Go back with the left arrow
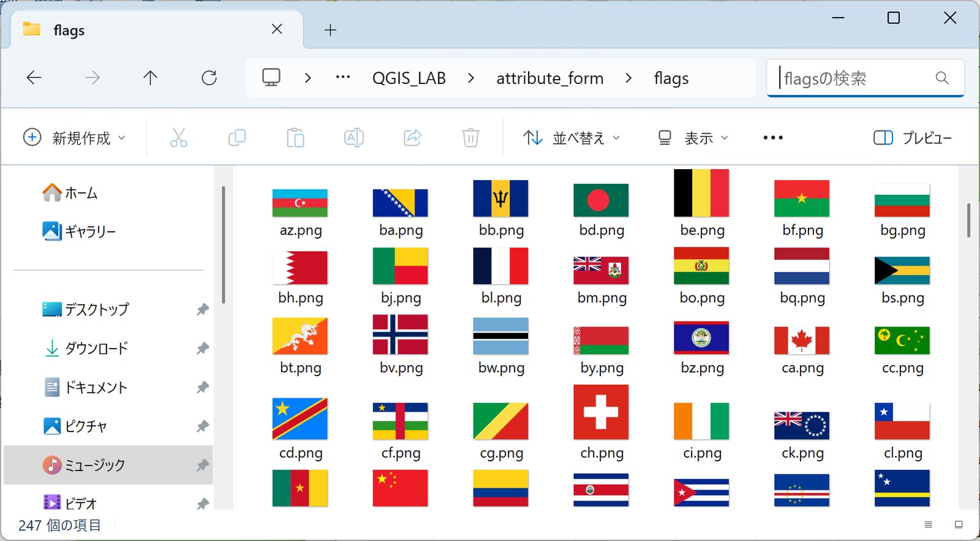Image resolution: width=980 pixels, height=541 pixels. click(x=34, y=78)
